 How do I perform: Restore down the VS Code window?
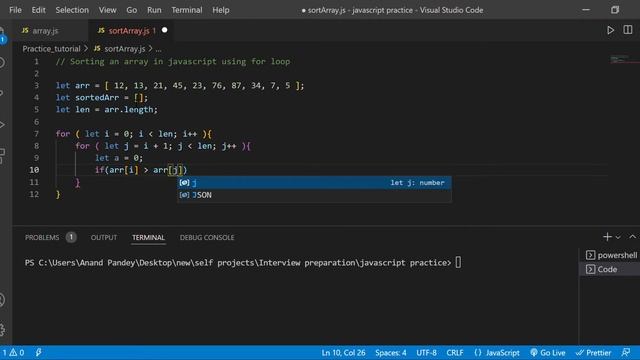click(x=615, y=10)
